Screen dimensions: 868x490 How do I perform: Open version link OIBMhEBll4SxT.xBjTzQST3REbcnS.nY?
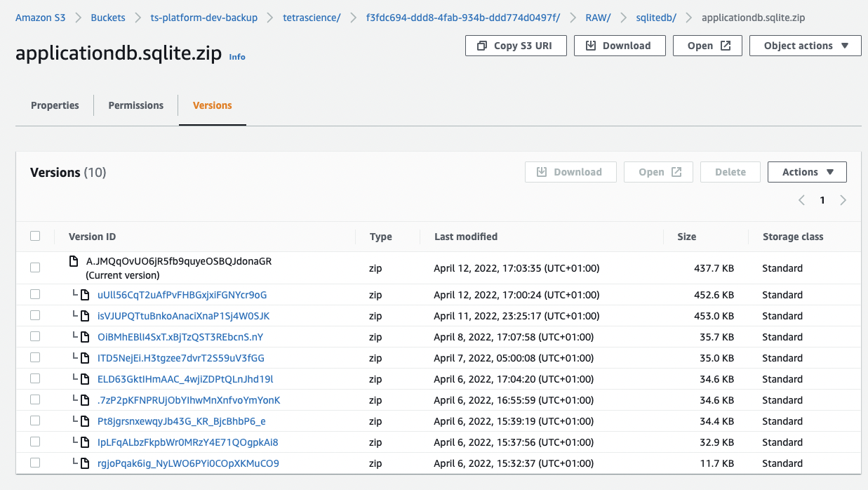click(x=180, y=337)
